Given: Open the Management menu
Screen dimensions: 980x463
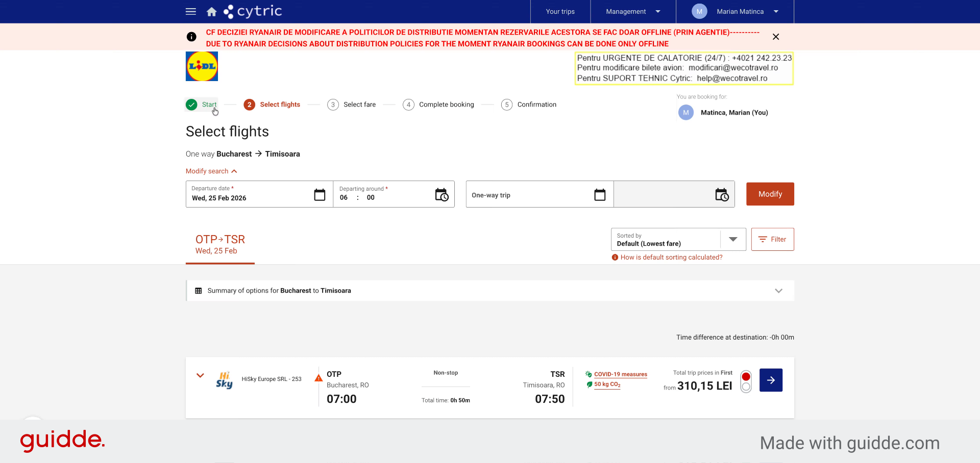Looking at the screenshot, I should point(633,12).
